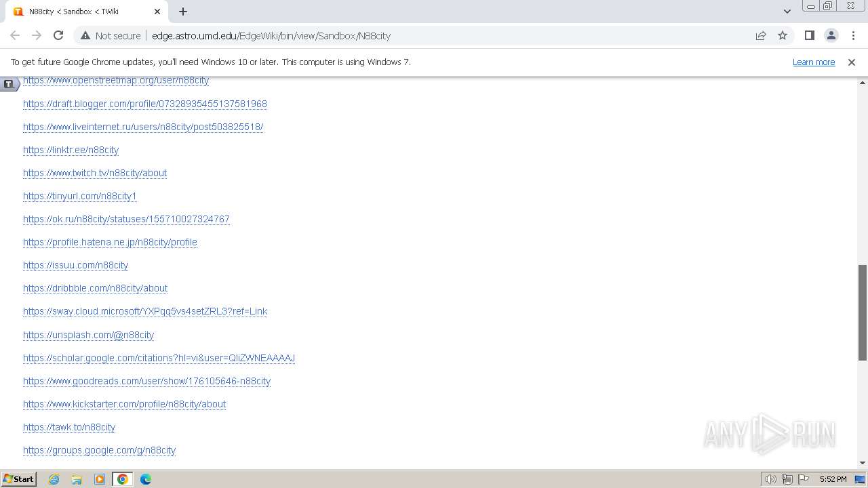Open the Not secure site info
The image size is (868, 488).
[x=111, y=35]
